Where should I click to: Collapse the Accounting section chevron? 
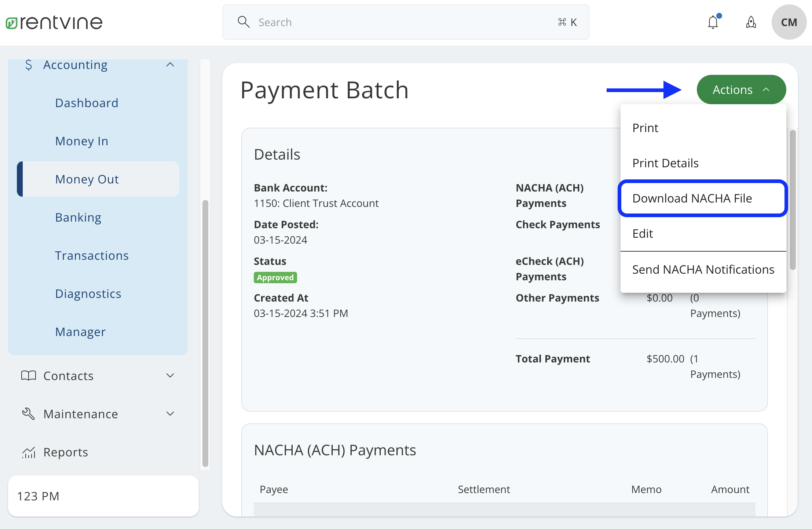click(170, 65)
